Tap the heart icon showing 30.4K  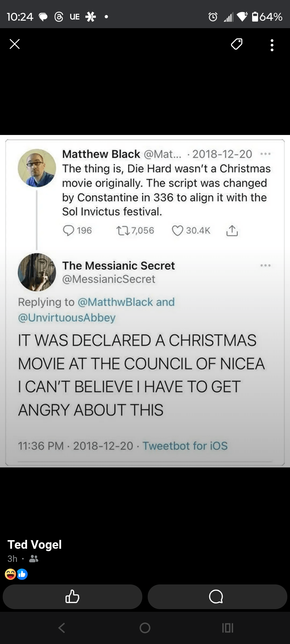point(177,230)
